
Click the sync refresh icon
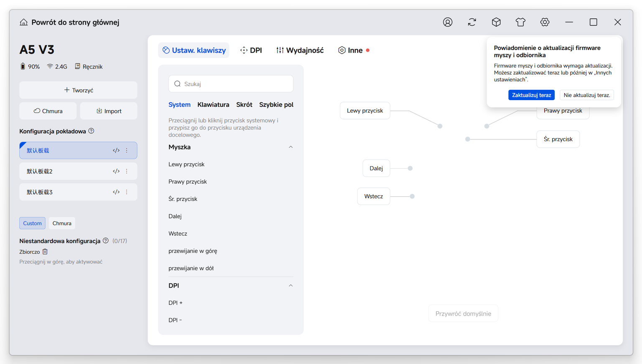472,22
